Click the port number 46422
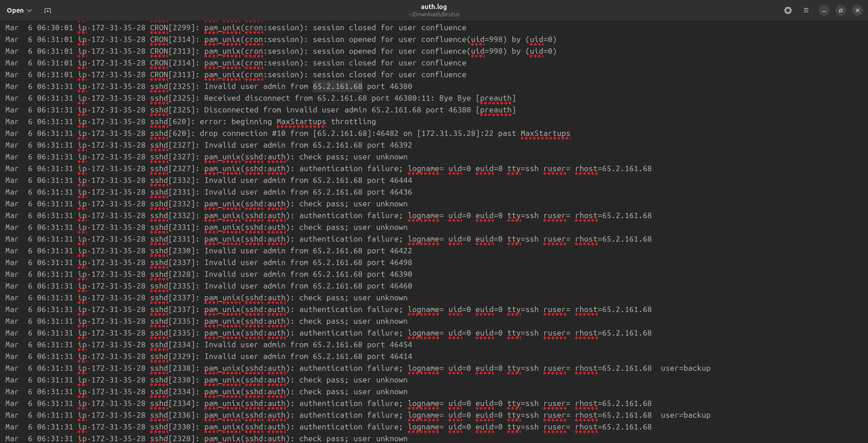 (x=401, y=251)
